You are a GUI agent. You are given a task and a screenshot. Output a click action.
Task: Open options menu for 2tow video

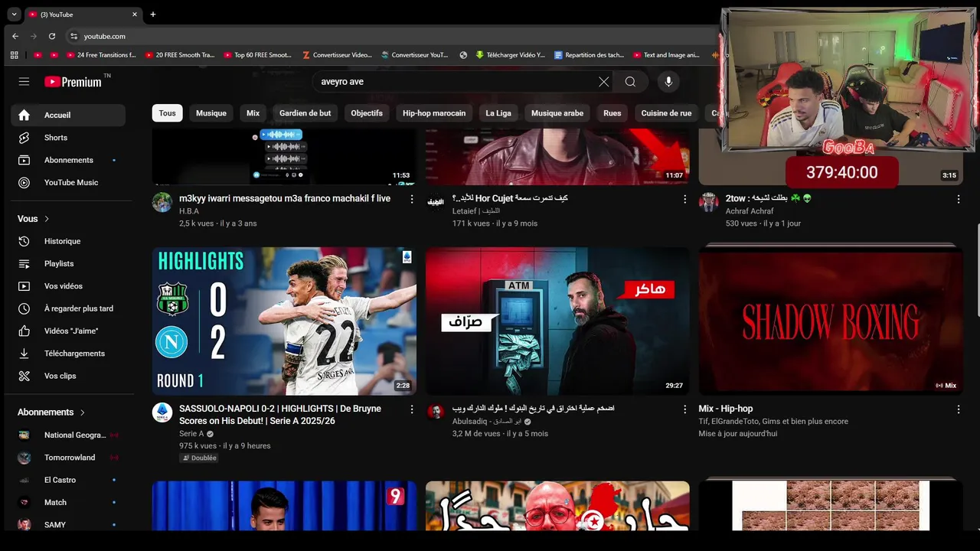click(959, 199)
